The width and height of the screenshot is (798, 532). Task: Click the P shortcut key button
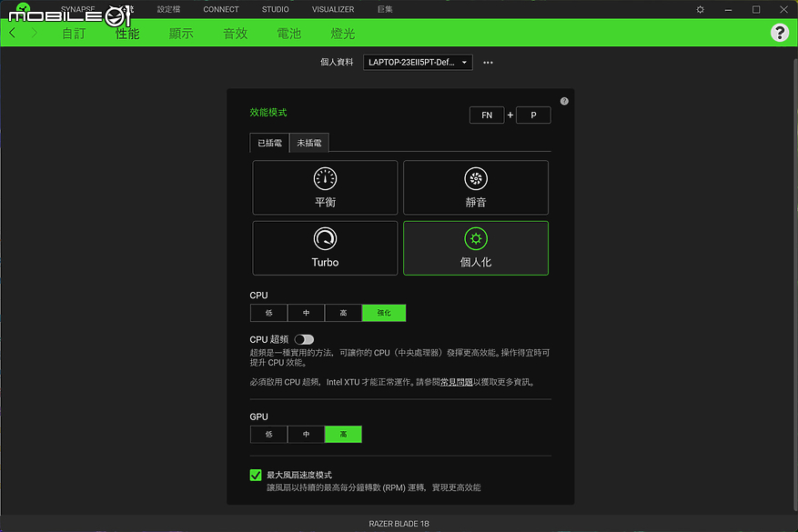point(533,115)
